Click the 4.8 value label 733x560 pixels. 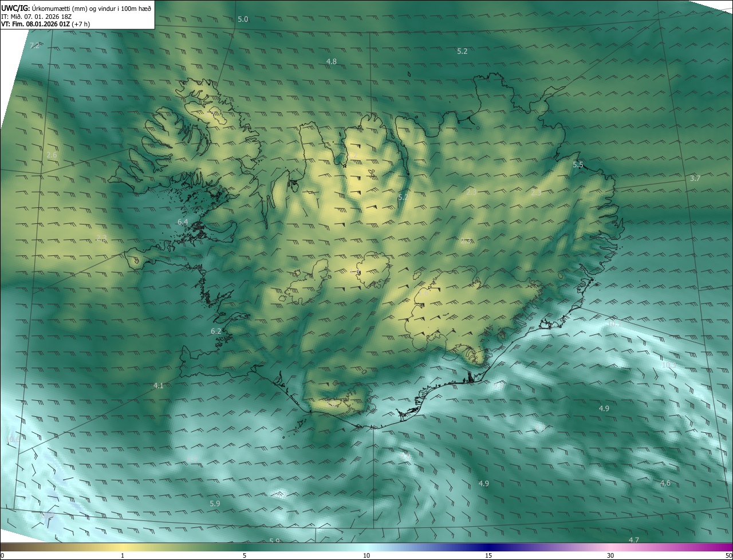pyautogui.click(x=332, y=61)
